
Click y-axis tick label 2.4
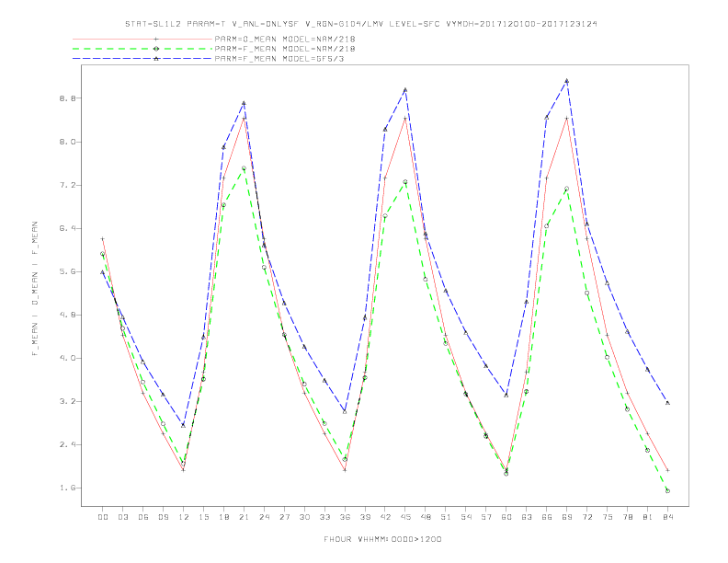(x=67, y=444)
